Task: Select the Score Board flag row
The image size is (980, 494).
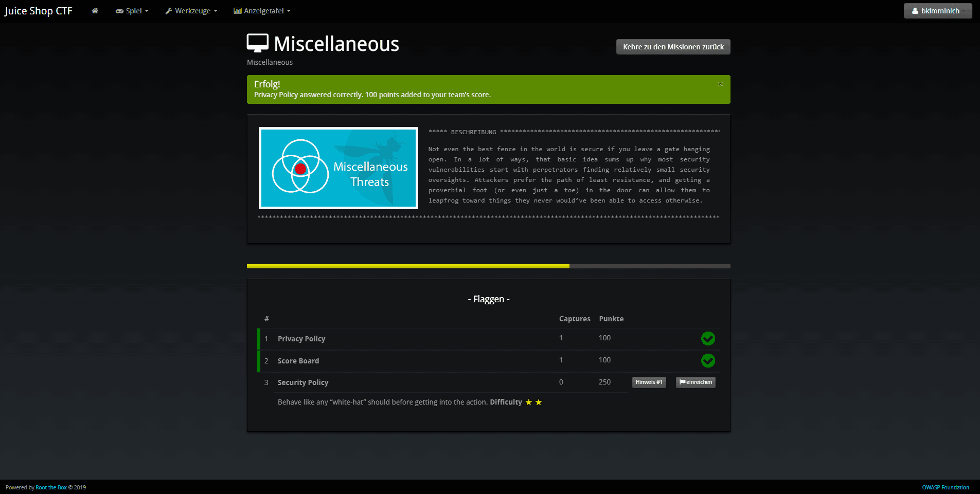Action: point(489,361)
